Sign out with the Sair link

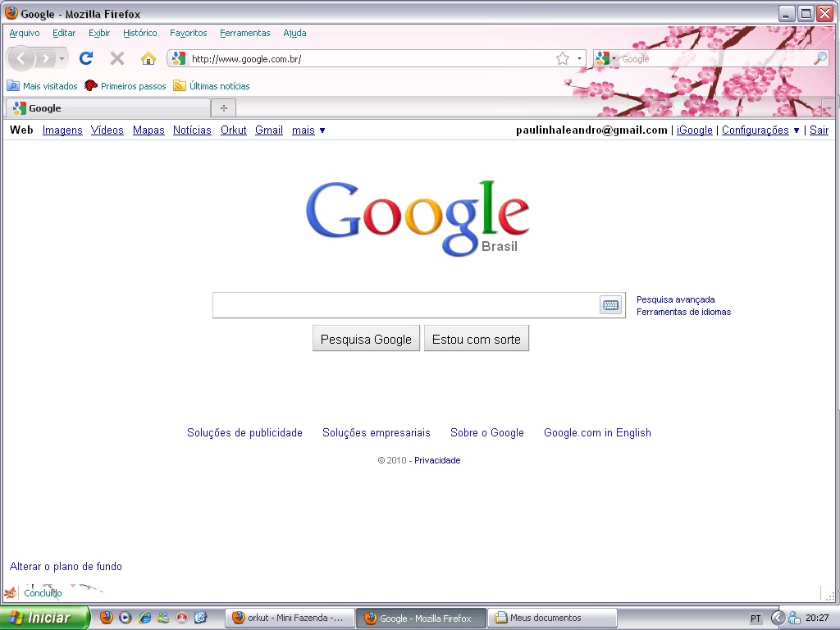tap(819, 130)
